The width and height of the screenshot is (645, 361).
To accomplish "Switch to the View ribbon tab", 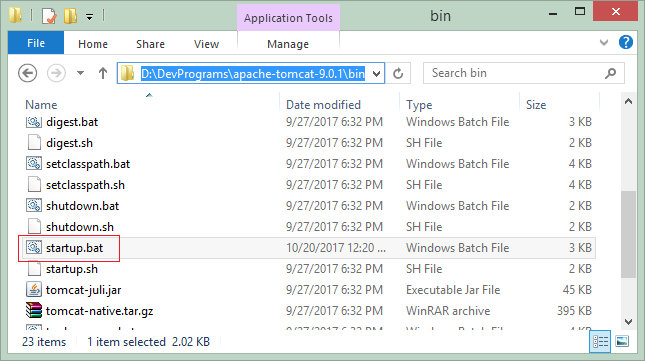I will pos(206,44).
